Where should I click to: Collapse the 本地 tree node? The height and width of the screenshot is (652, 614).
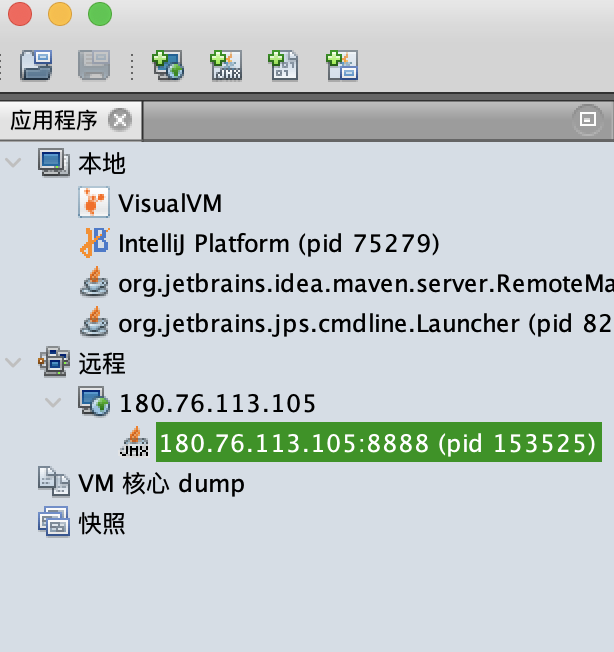(13, 163)
